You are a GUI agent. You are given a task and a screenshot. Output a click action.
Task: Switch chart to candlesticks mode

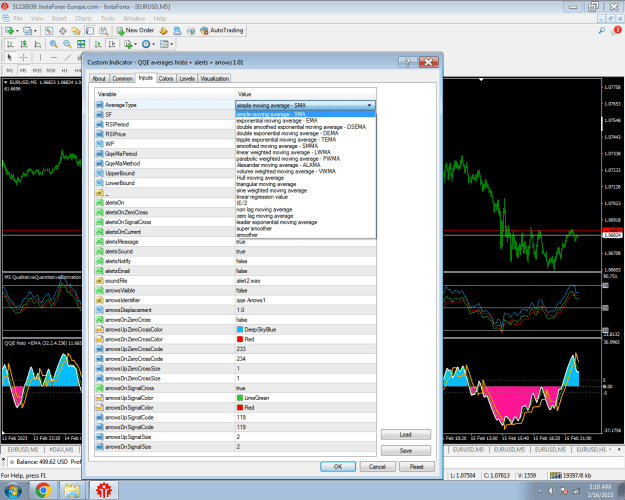24,44
